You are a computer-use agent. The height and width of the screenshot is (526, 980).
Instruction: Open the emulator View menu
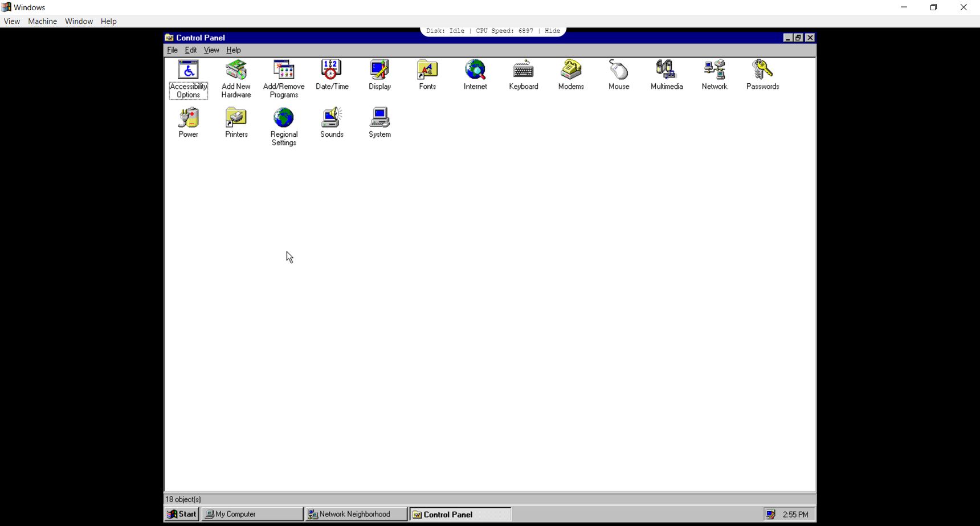[x=12, y=21]
